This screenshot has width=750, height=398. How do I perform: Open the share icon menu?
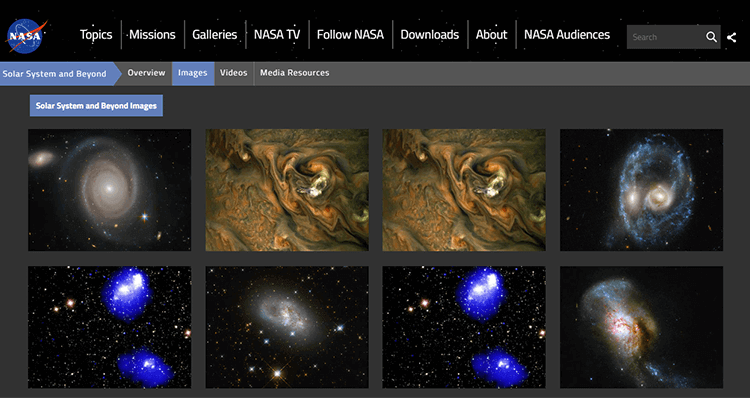click(x=731, y=37)
